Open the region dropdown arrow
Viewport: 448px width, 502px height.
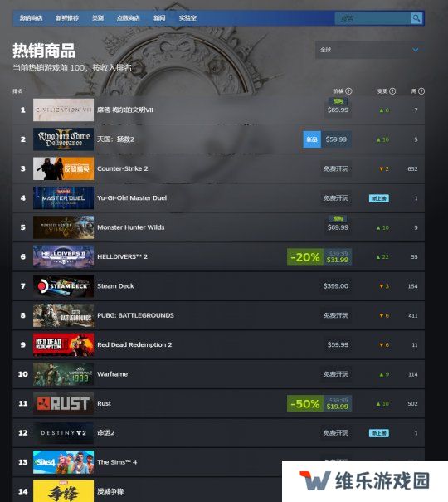click(x=416, y=50)
